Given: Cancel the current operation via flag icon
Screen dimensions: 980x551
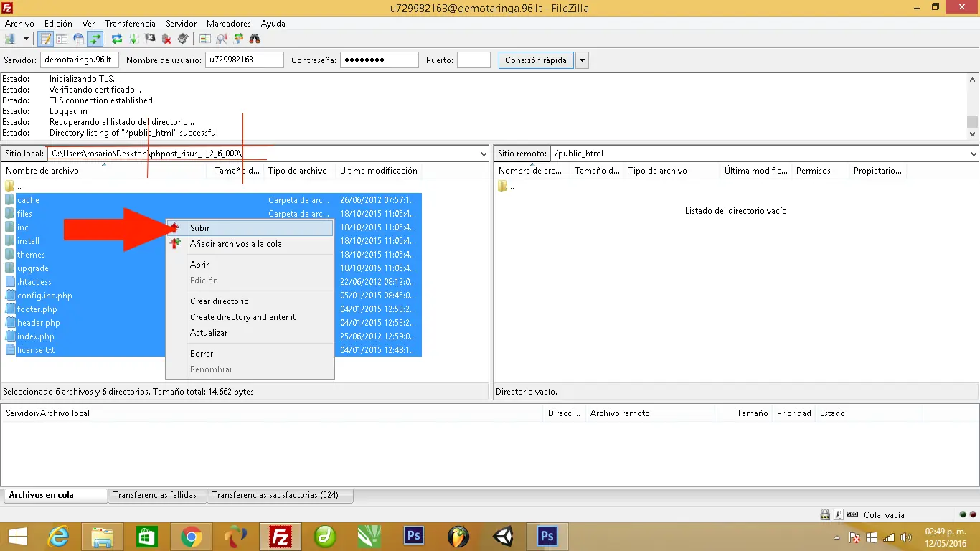Looking at the screenshot, I should (x=150, y=39).
